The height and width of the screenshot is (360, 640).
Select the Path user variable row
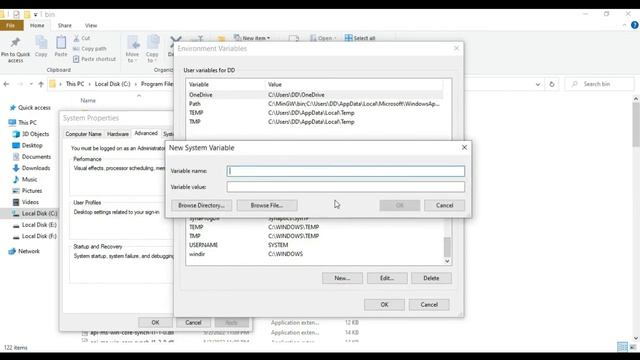[x=315, y=104]
